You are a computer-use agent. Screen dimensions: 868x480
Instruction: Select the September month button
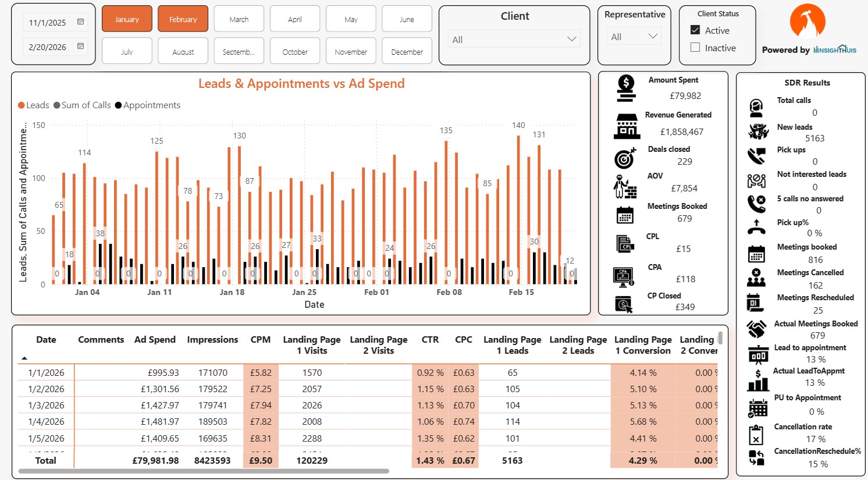[x=239, y=51]
